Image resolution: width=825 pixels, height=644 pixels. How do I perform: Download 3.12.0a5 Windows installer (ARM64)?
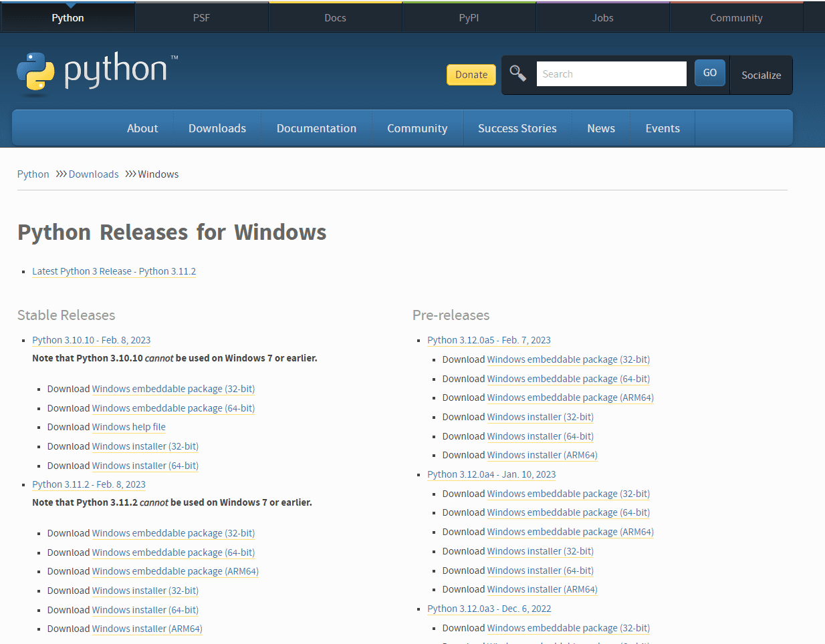point(542,455)
